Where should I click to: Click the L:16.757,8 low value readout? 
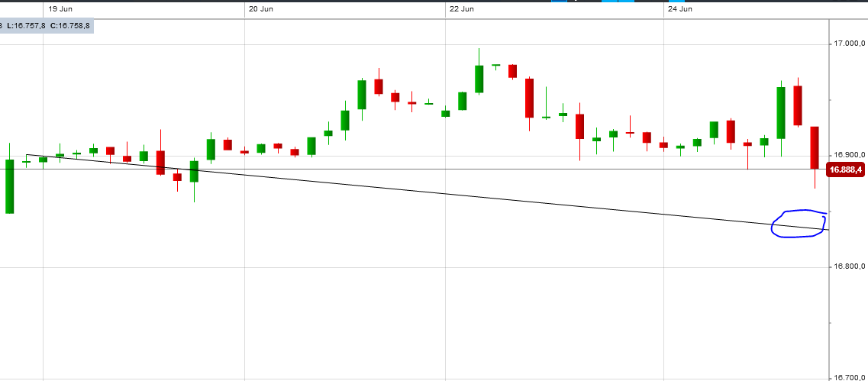[x=25, y=25]
